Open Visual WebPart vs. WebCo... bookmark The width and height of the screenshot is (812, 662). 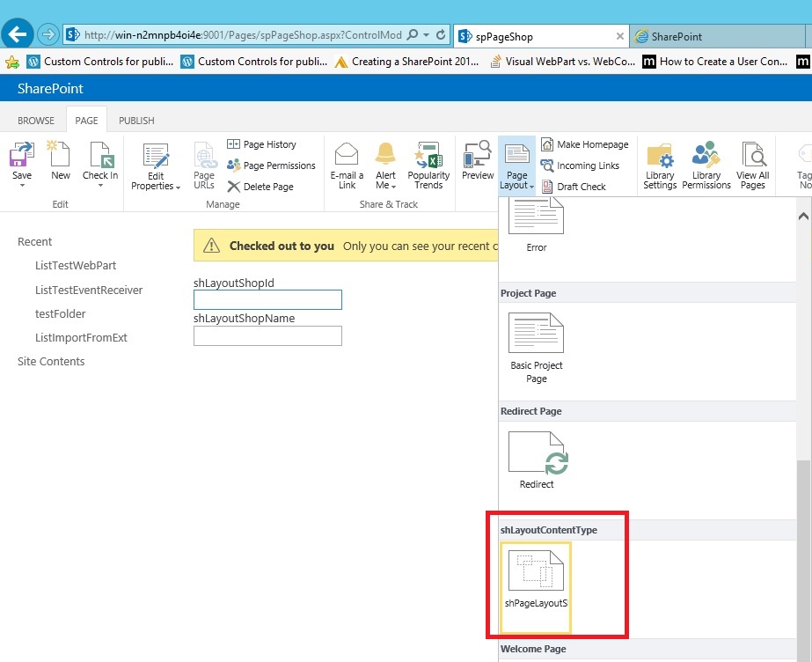(562, 62)
